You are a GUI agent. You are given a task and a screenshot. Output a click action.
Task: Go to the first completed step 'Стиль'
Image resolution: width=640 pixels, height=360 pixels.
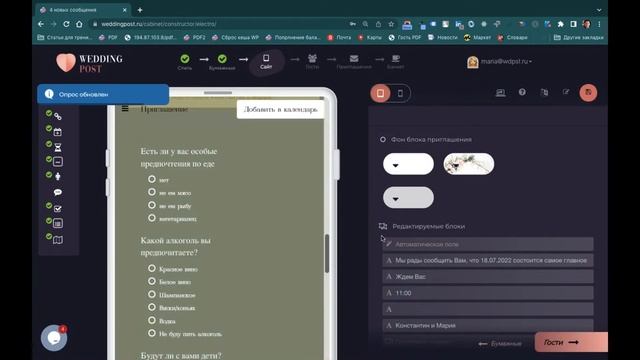pos(185,62)
